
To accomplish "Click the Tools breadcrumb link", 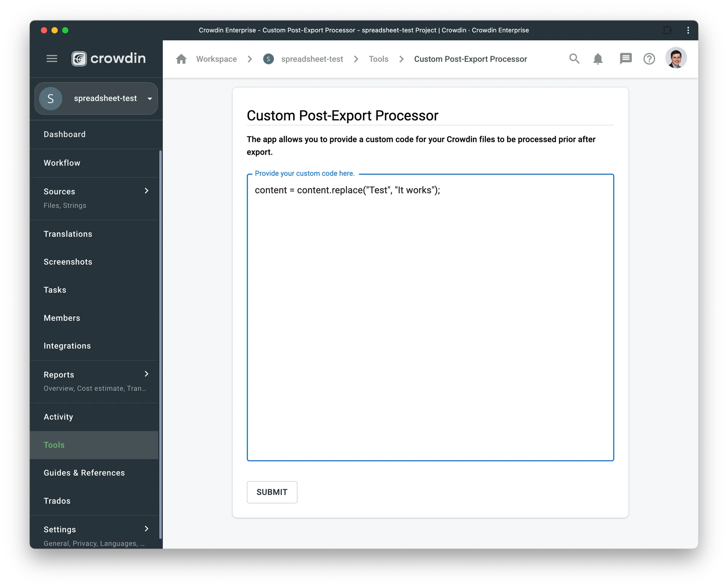I will (378, 59).
